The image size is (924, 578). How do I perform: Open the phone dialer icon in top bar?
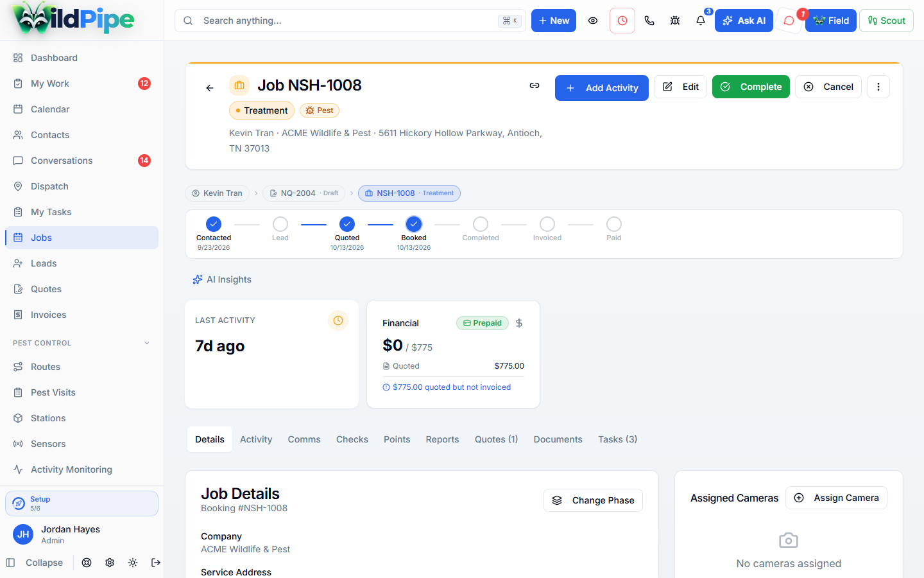pos(649,21)
